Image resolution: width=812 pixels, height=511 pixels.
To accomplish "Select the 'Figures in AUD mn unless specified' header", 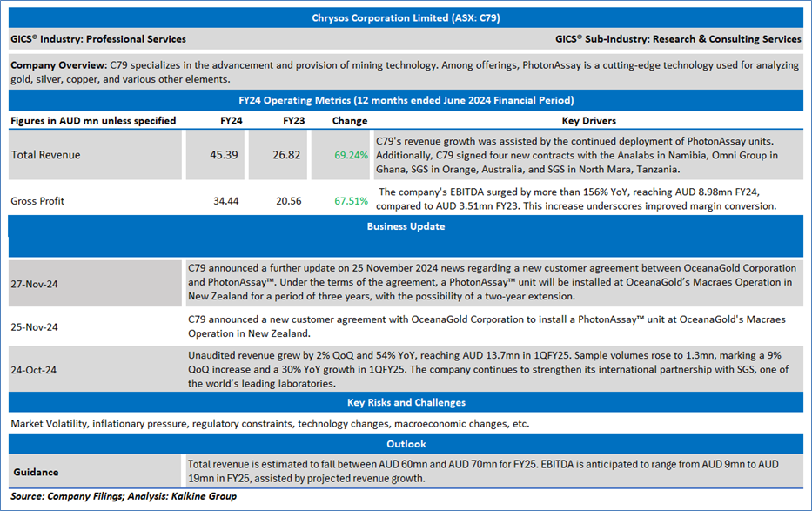I will click(93, 121).
